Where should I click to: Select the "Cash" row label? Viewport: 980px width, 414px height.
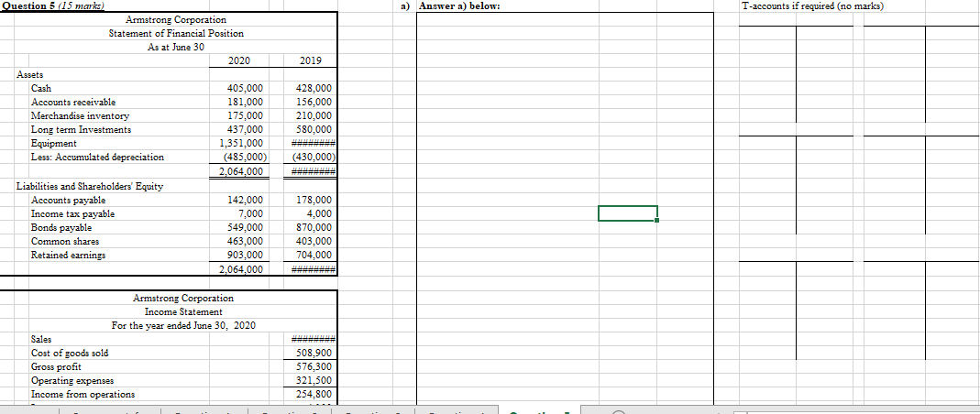pos(41,88)
